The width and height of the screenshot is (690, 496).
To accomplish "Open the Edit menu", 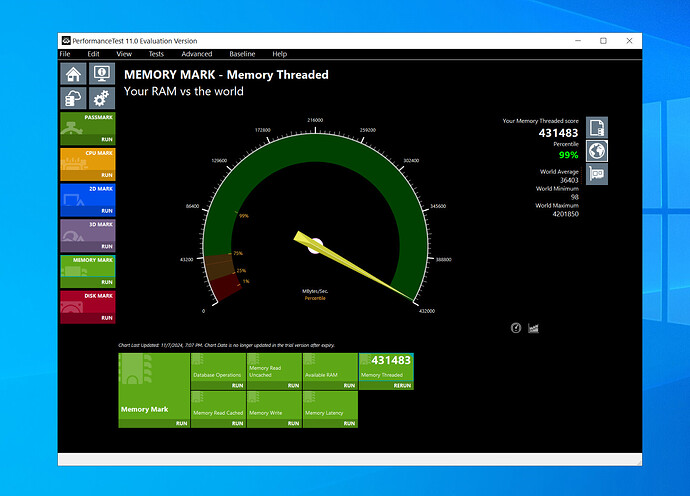I will coord(93,54).
